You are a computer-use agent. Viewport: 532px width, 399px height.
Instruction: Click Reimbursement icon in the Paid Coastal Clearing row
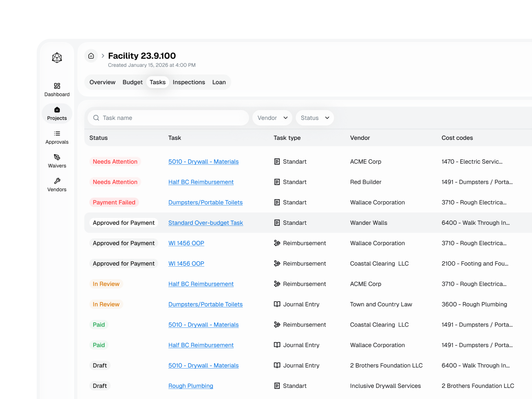277,325
